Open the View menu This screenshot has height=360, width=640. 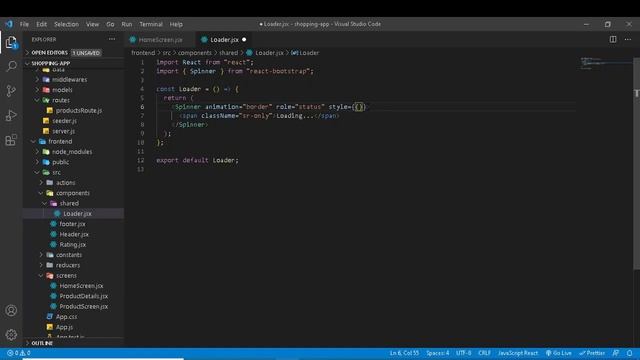92,24
